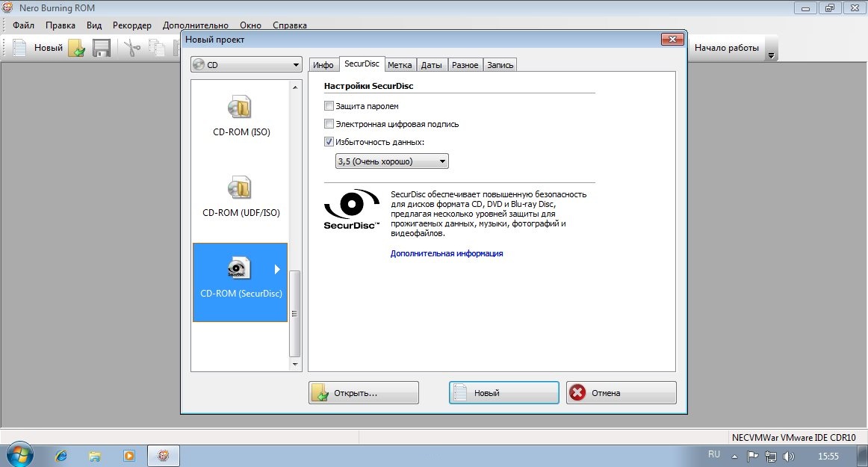Open compilation folder icon in toolbar
Image resolution: width=868 pixels, height=467 pixels.
click(x=76, y=48)
